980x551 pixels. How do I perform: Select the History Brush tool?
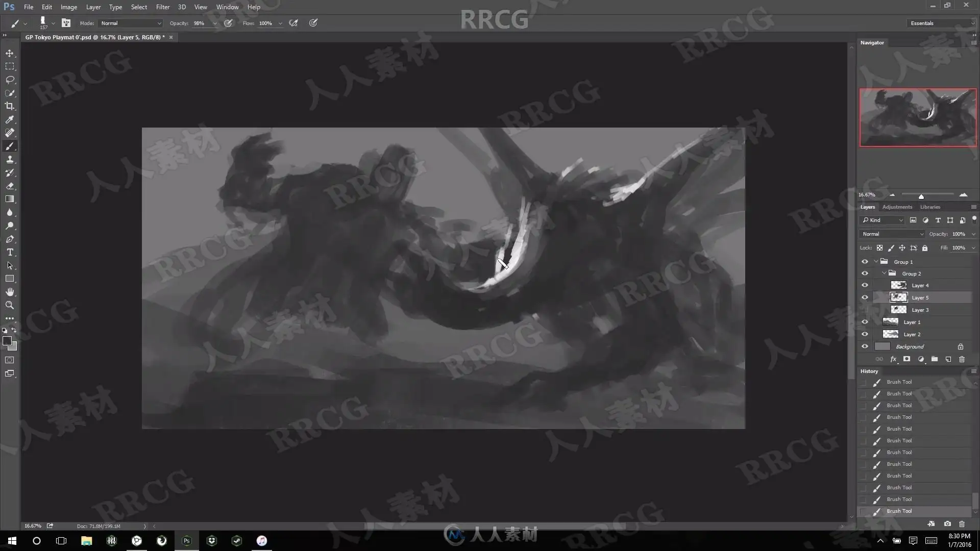pos(10,172)
